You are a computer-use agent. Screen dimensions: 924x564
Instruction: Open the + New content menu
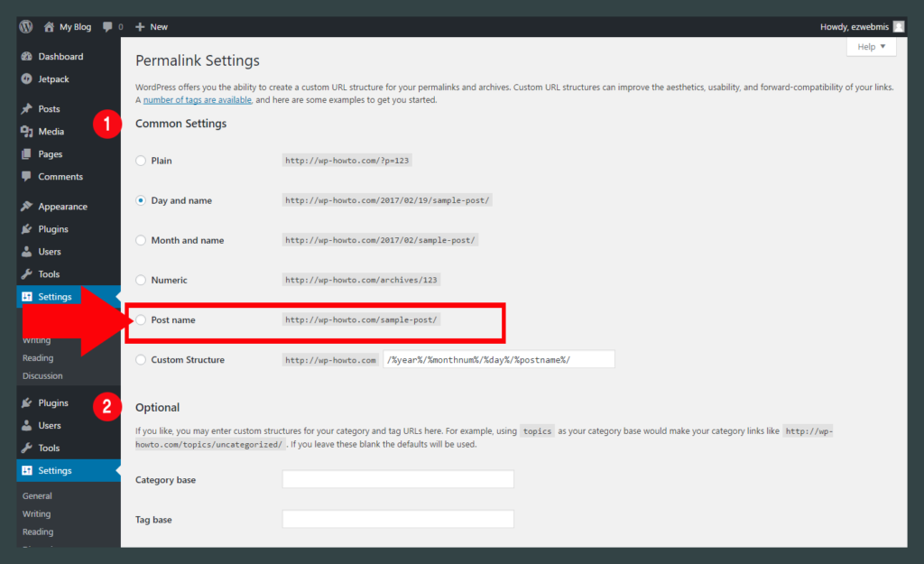(152, 26)
